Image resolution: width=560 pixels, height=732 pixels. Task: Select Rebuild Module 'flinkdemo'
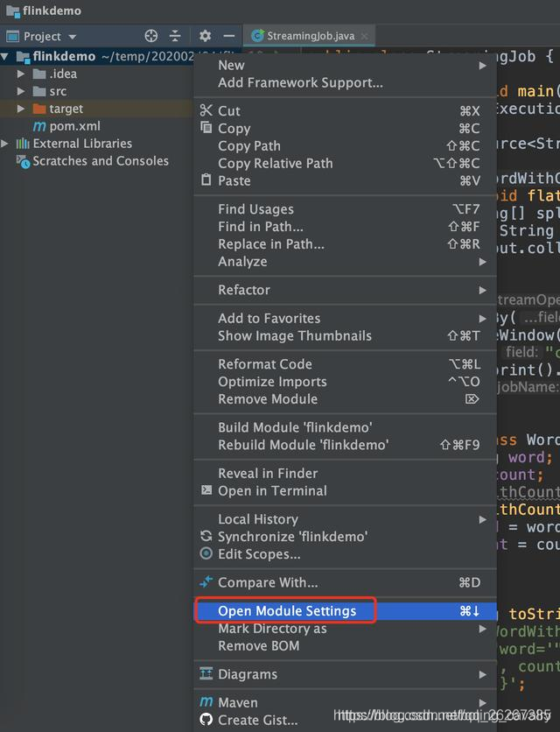coord(346,445)
